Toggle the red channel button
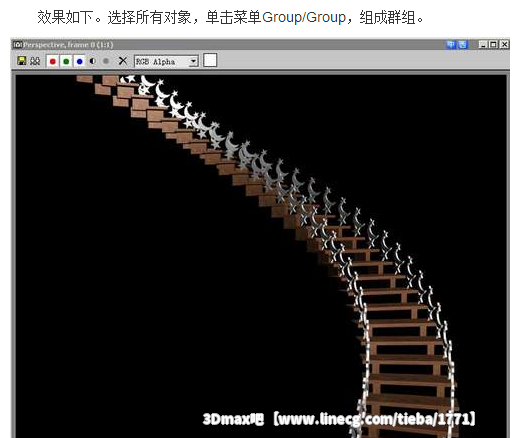The height and width of the screenshot is (438, 515). [52, 61]
